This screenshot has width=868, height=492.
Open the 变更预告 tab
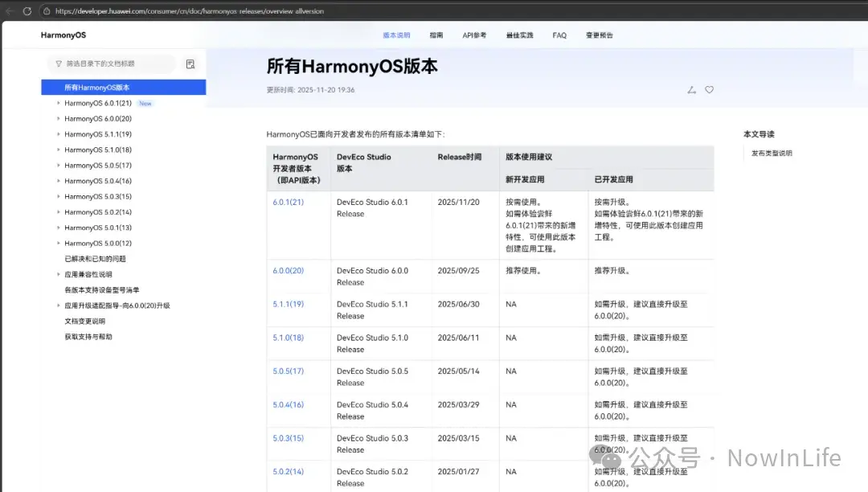pos(599,35)
